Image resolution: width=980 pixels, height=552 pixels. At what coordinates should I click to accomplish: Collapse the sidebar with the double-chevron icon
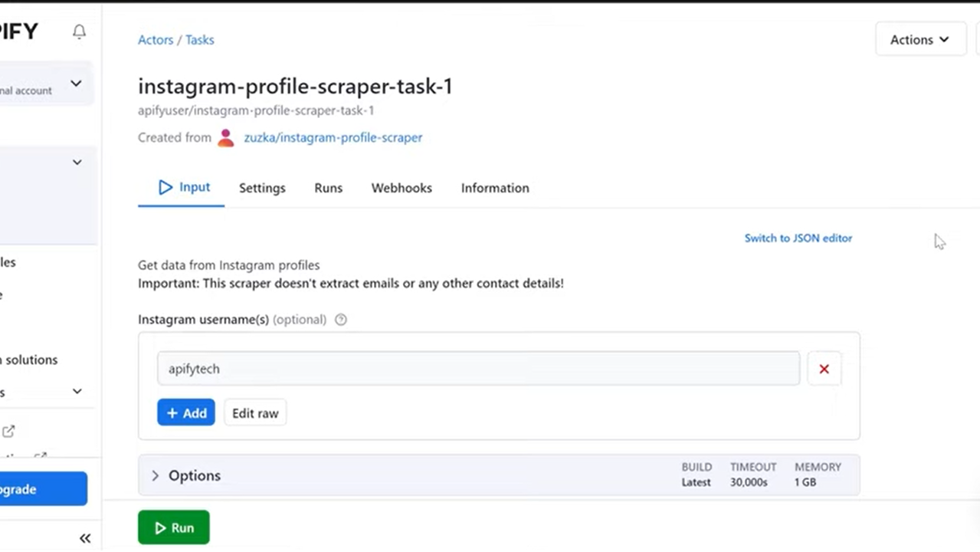[84, 537]
